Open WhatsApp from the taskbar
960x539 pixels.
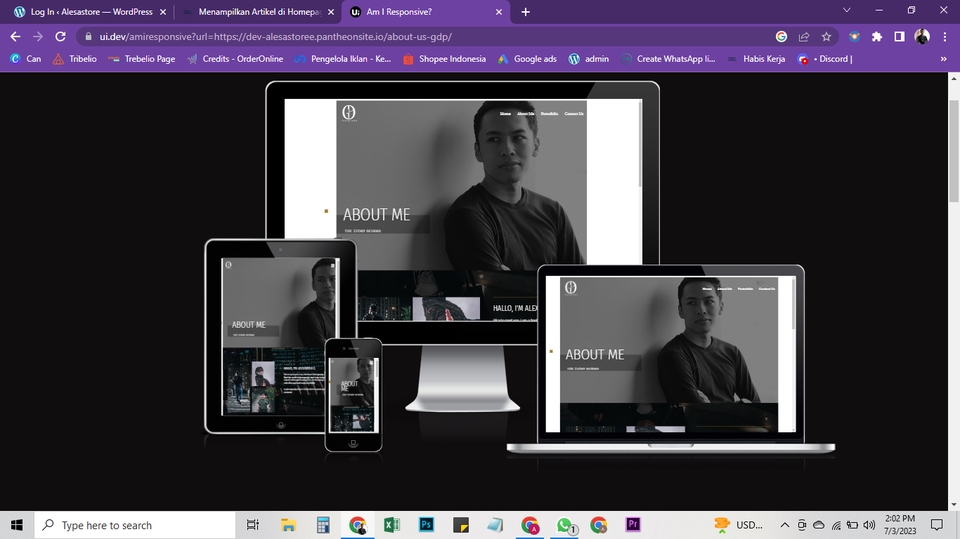[566, 525]
